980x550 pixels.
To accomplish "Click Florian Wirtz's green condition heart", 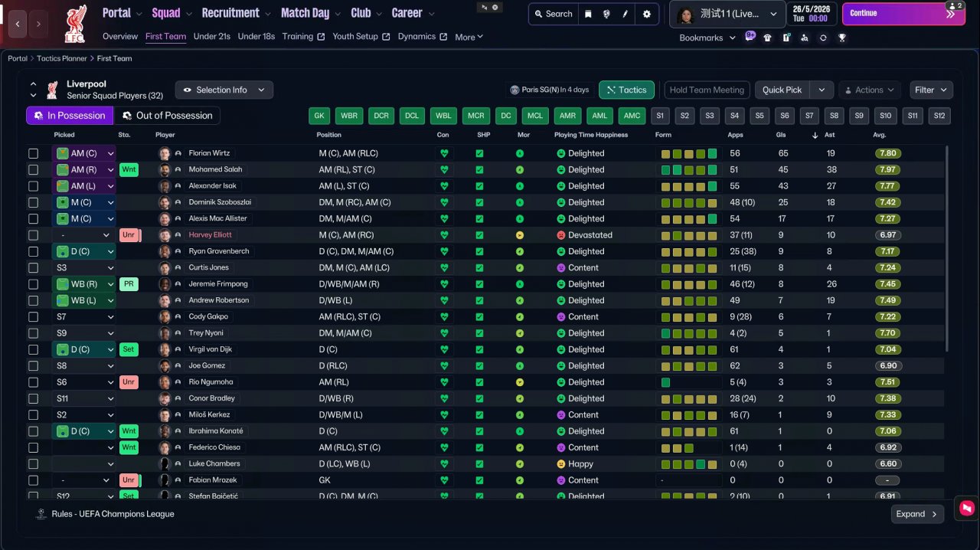I will pyautogui.click(x=443, y=153).
